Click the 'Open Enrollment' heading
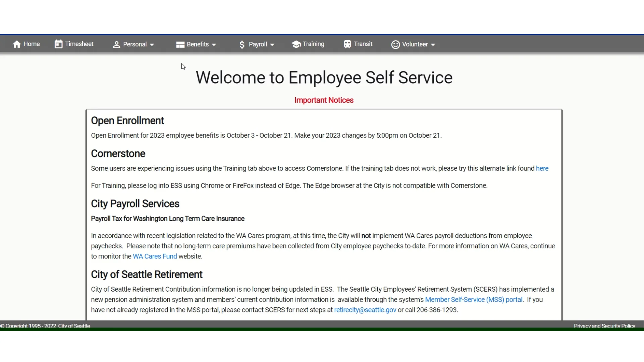 (x=127, y=121)
